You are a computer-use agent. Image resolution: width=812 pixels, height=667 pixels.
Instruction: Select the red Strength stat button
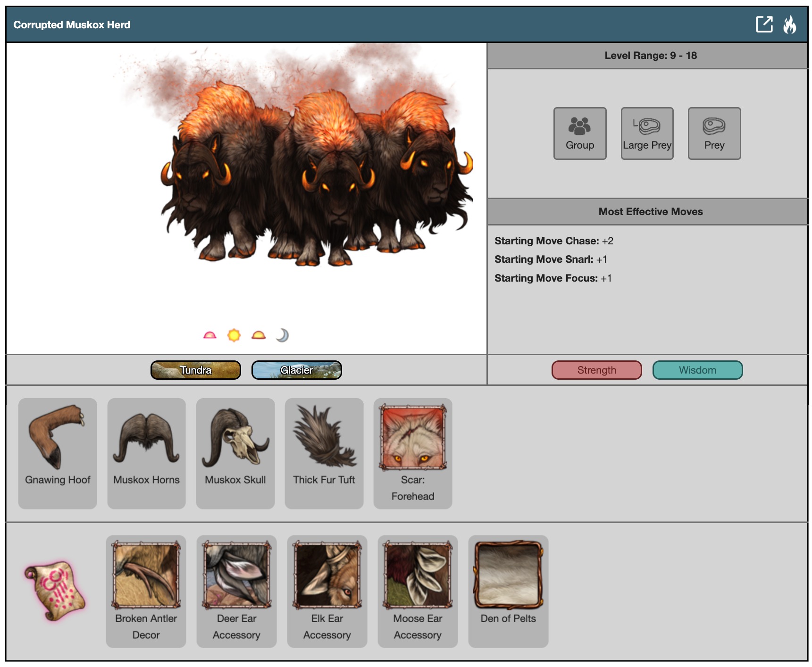(x=596, y=370)
